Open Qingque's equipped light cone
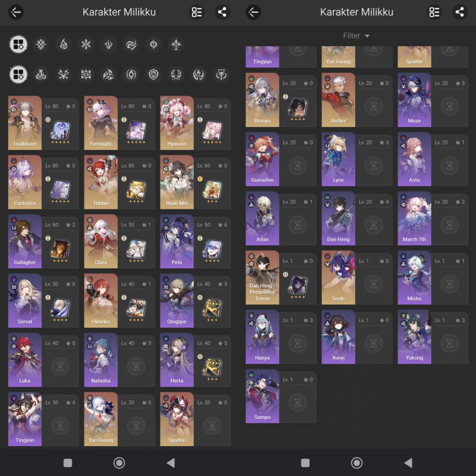Image resolution: width=476 pixels, height=476 pixels. click(x=212, y=309)
